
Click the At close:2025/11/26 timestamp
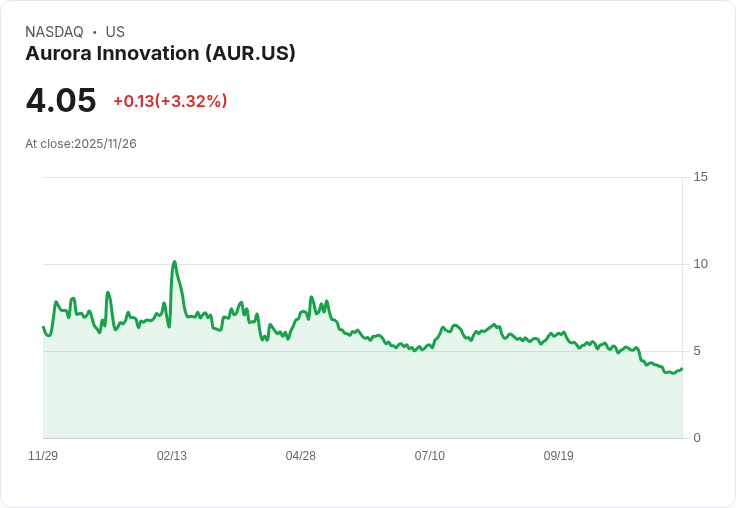pyautogui.click(x=81, y=144)
